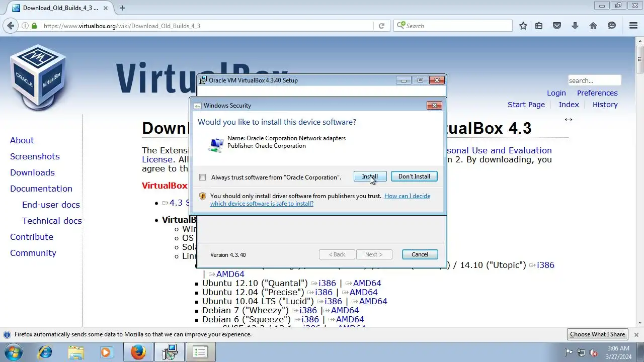The image size is (644, 362).
Task: Open End-user docs link
Action: point(51,205)
